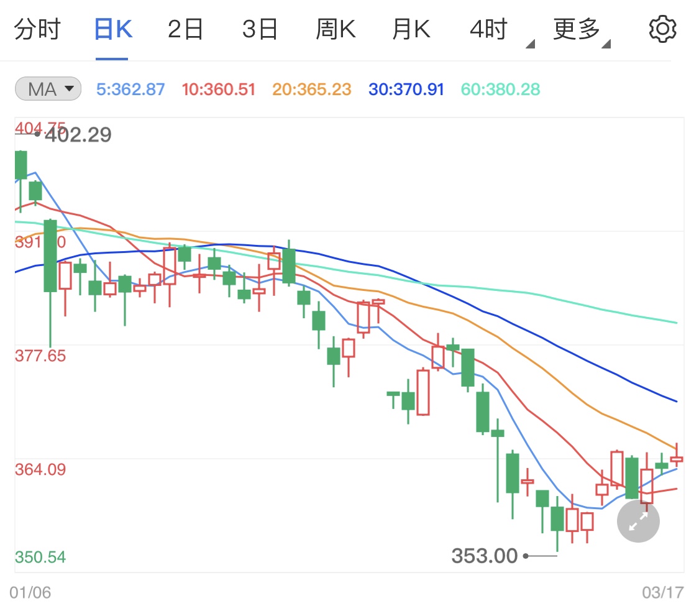Open the 月K monthly chart tab

pos(411,29)
